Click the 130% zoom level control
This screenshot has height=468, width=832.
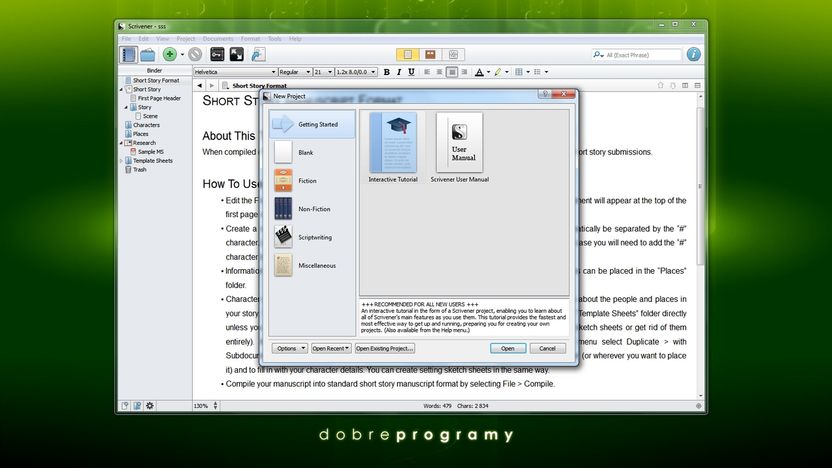click(205, 406)
